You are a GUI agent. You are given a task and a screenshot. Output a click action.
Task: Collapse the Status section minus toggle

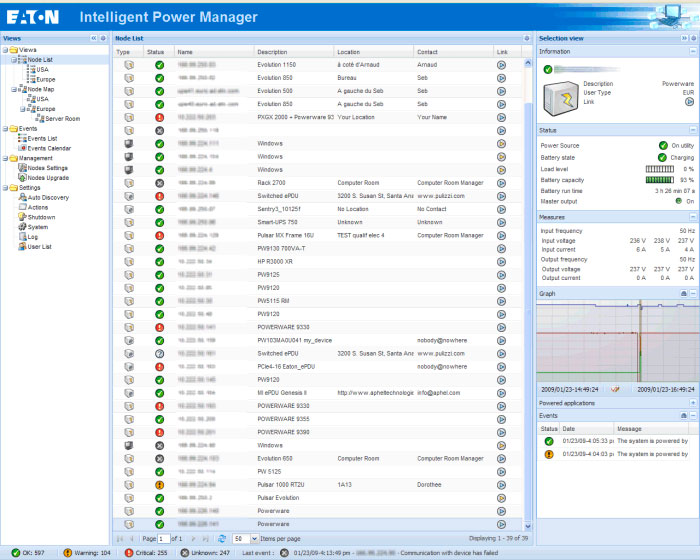click(693, 130)
